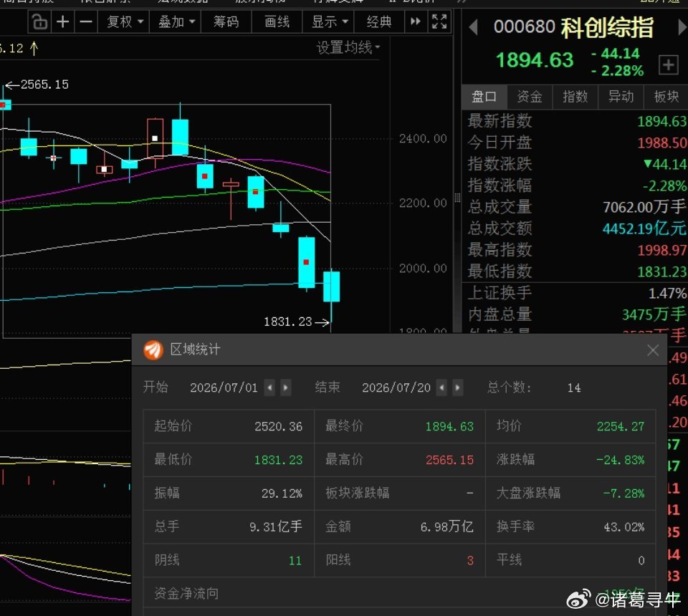The height and width of the screenshot is (616, 688).
Task: Click 最高指数 value 1998.97
Action: pos(662,250)
